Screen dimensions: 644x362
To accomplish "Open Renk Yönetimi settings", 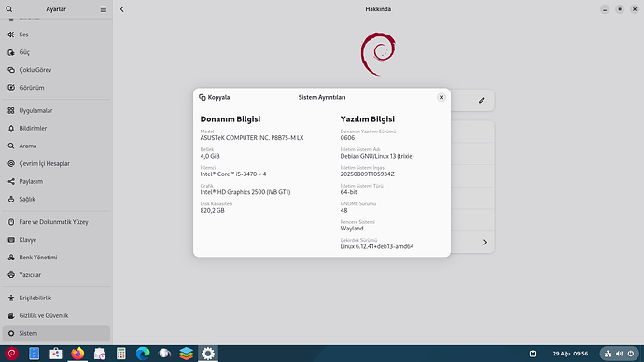I will click(56, 257).
